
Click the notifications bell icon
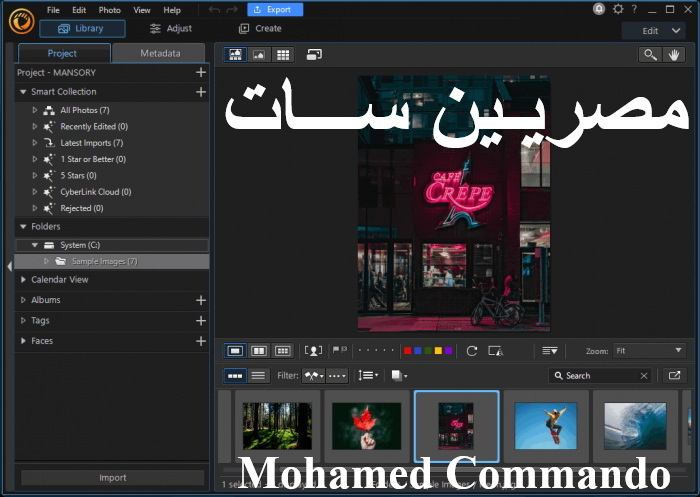[599, 9]
